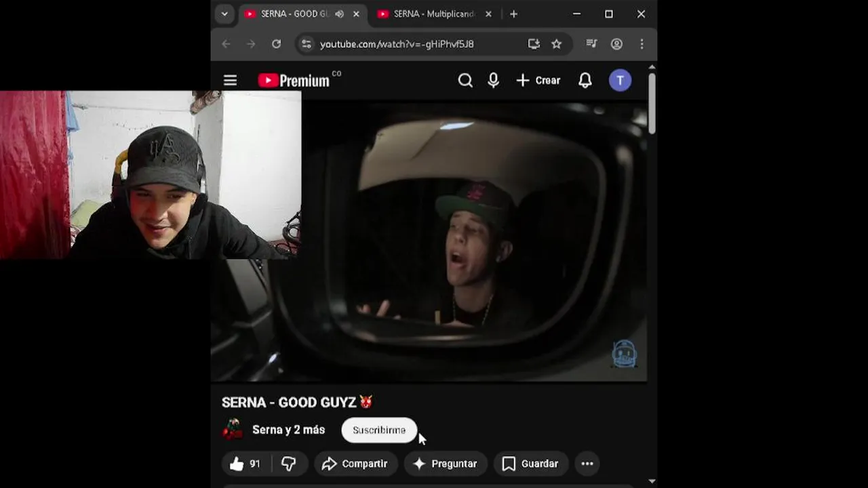Open YouTube notifications bell
Screen dimensions: 868x488
[x=585, y=81]
